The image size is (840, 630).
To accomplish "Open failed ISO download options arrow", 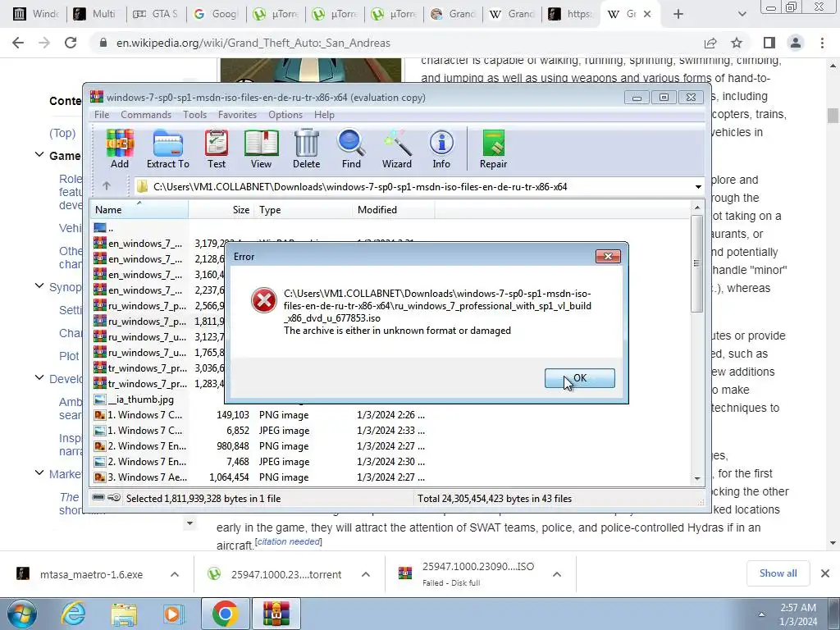I will (x=557, y=574).
